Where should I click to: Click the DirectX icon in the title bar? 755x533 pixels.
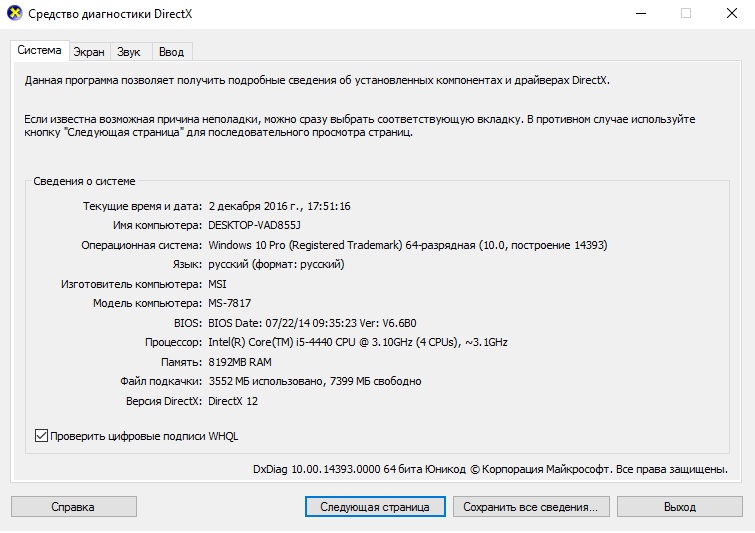point(12,14)
